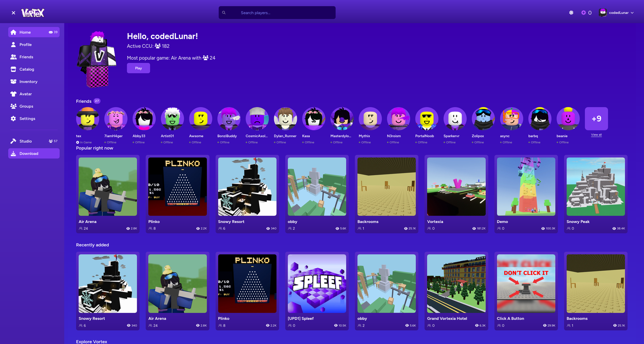Viewport: 644px width, 344px height.
Task: Click the codedLunar avatar image
Action: point(97,60)
